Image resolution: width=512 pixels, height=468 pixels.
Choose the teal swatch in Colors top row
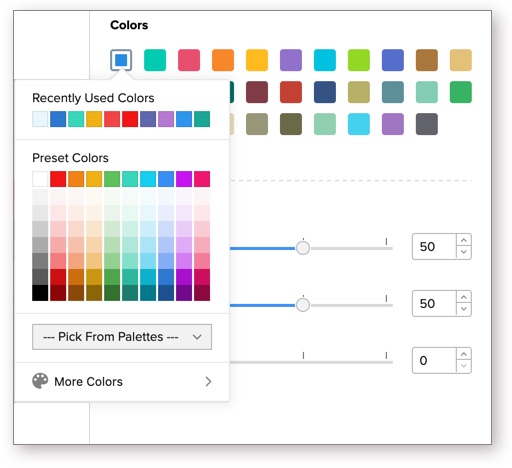pos(155,60)
